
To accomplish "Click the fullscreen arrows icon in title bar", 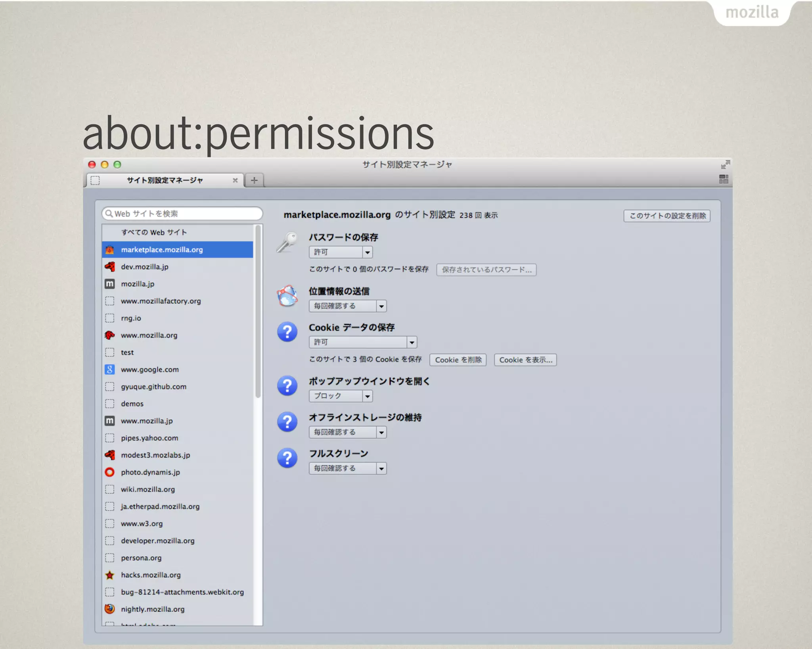I will pyautogui.click(x=725, y=164).
